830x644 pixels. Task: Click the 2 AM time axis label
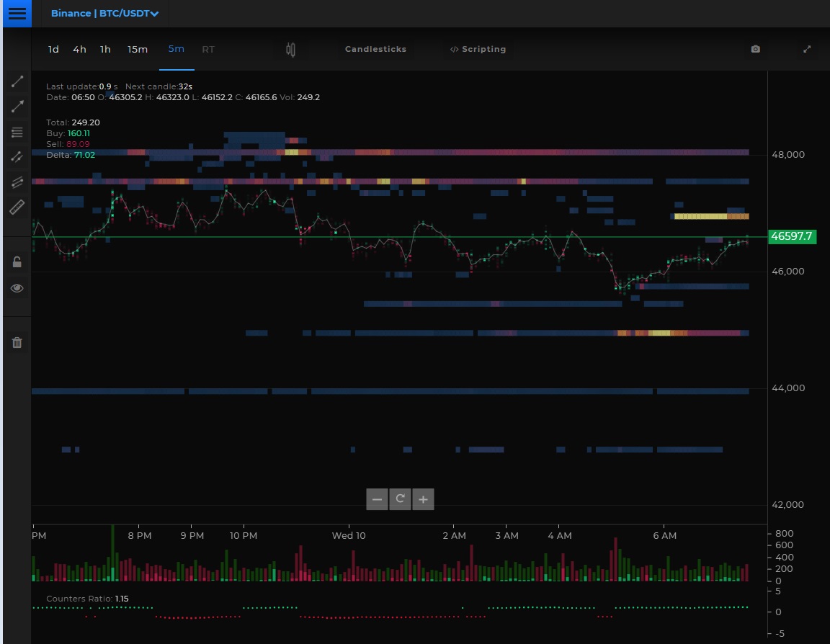454,535
